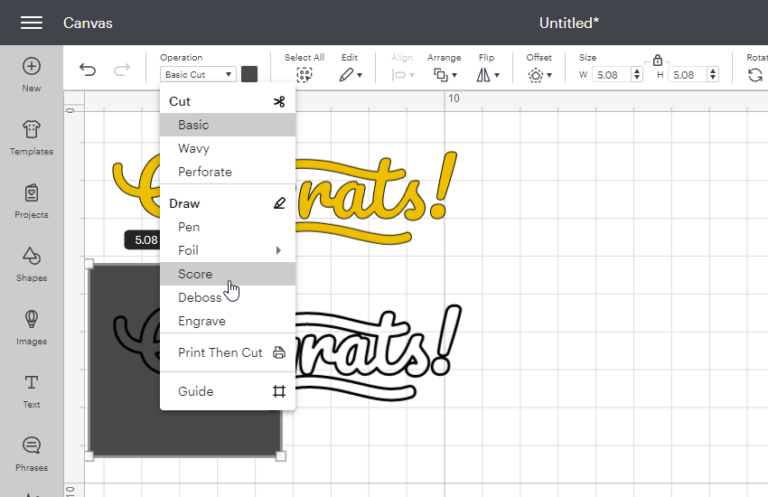
Task: Expand the Flip dropdown arrow
Action: (x=497, y=75)
